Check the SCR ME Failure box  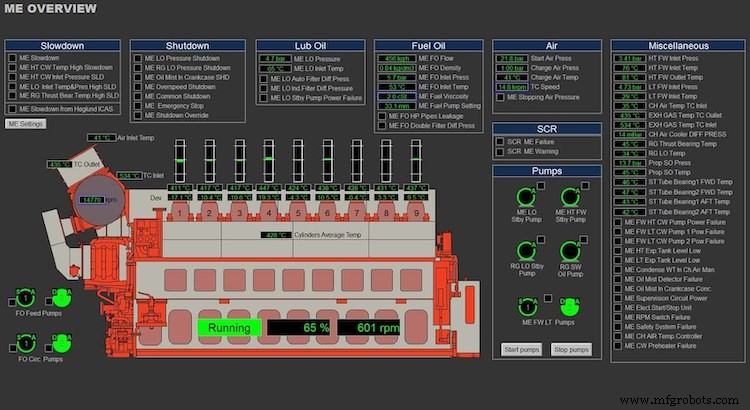(x=501, y=142)
